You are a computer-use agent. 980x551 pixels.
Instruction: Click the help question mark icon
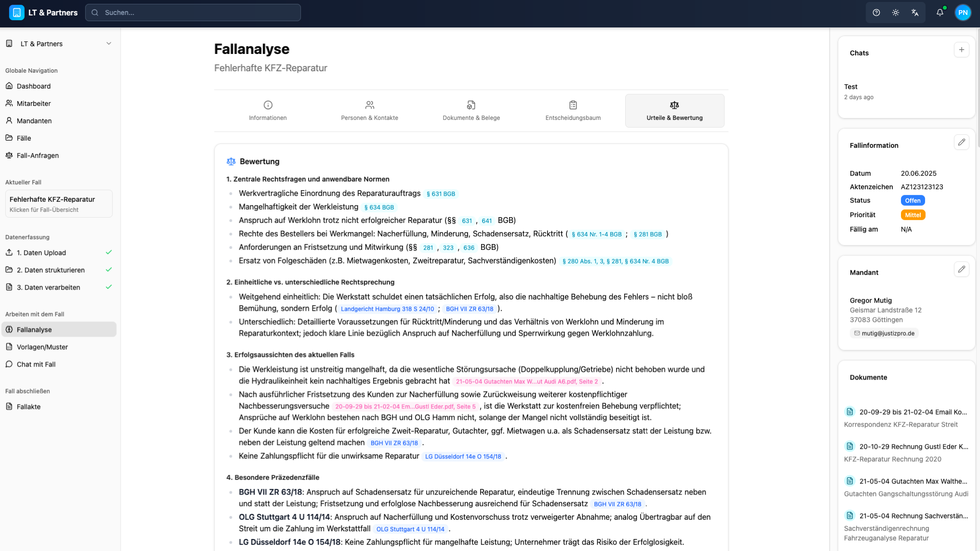876,13
